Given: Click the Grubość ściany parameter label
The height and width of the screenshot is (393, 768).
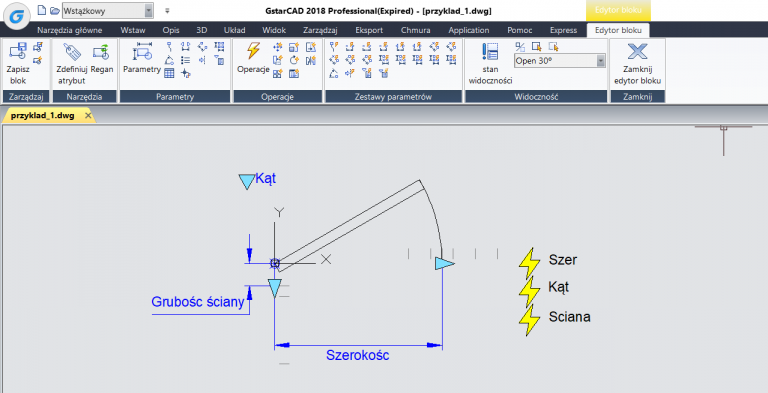Looking at the screenshot, I should (x=198, y=301).
